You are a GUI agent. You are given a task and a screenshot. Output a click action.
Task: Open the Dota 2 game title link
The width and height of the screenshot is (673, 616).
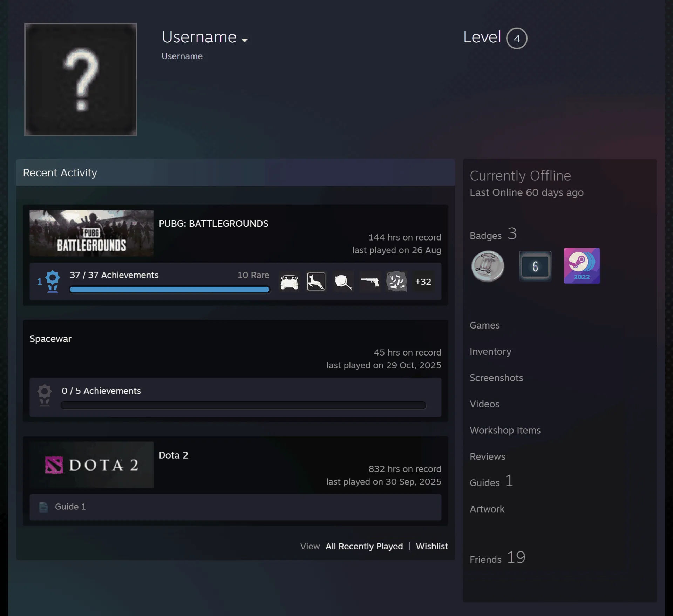tap(174, 455)
